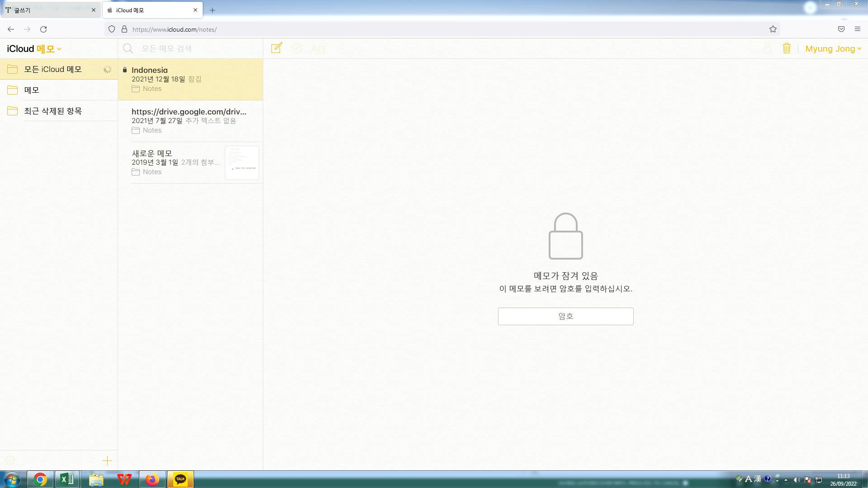Click Firefox taskbar icon

pos(152,479)
